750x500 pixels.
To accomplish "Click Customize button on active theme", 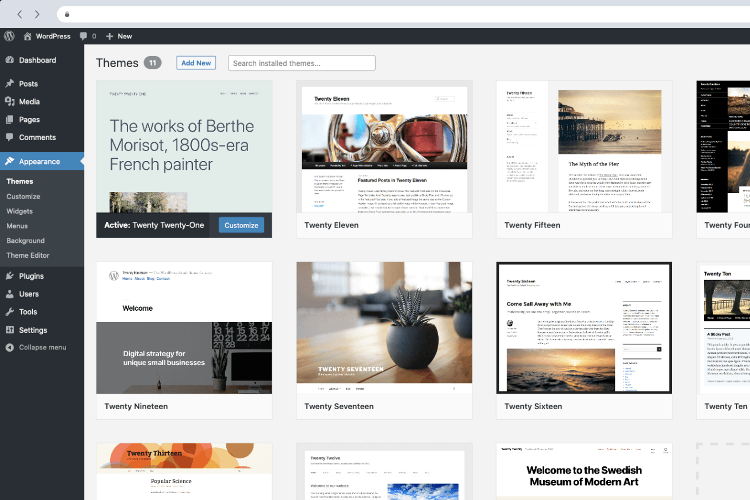I will [241, 225].
